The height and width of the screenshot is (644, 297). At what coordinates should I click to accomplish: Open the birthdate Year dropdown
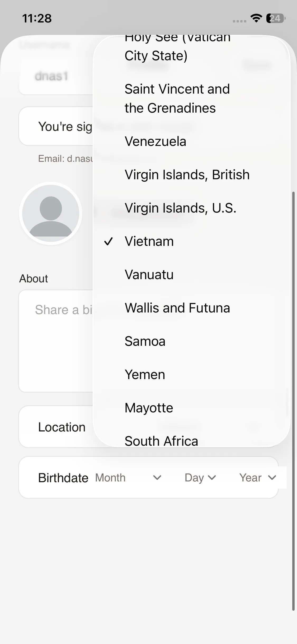pyautogui.click(x=258, y=478)
